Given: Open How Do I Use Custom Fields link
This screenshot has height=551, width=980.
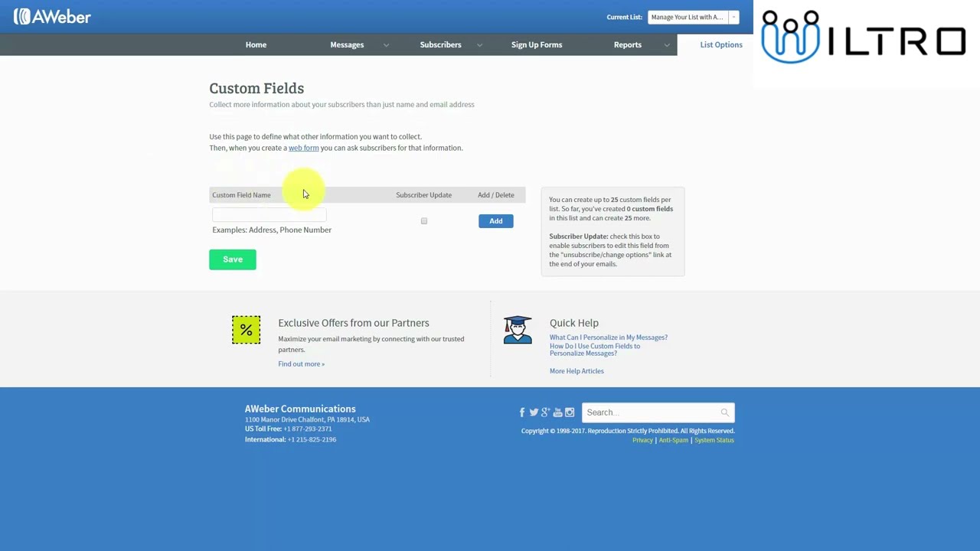Looking at the screenshot, I should tap(595, 350).
